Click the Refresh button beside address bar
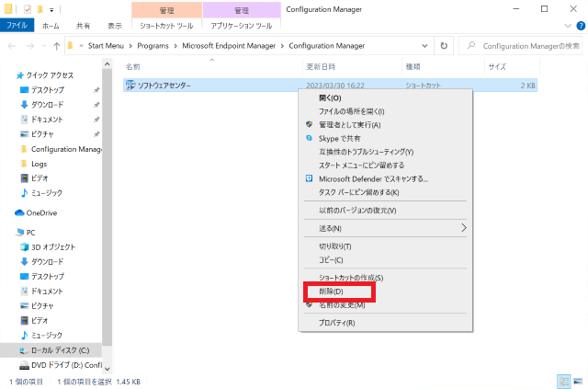Viewport: 588px width, 389px height. click(445, 45)
